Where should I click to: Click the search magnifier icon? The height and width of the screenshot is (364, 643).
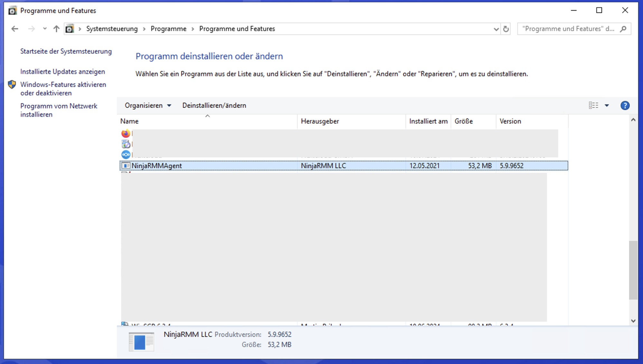point(623,29)
